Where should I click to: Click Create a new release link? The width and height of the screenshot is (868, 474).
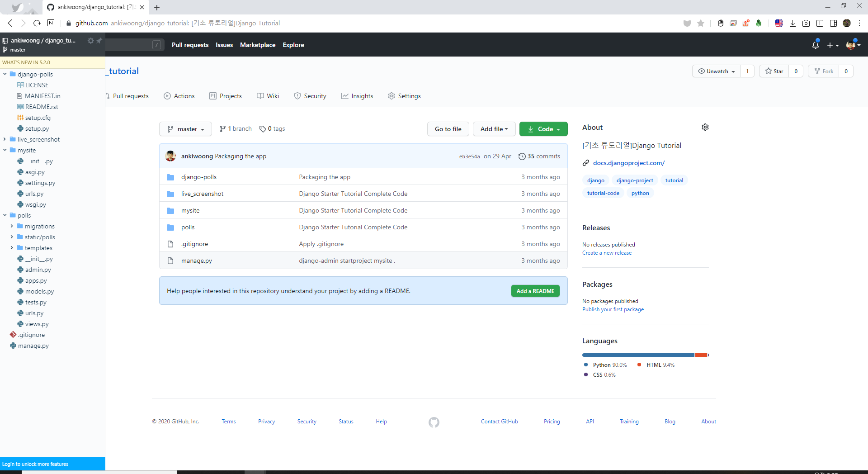click(607, 253)
